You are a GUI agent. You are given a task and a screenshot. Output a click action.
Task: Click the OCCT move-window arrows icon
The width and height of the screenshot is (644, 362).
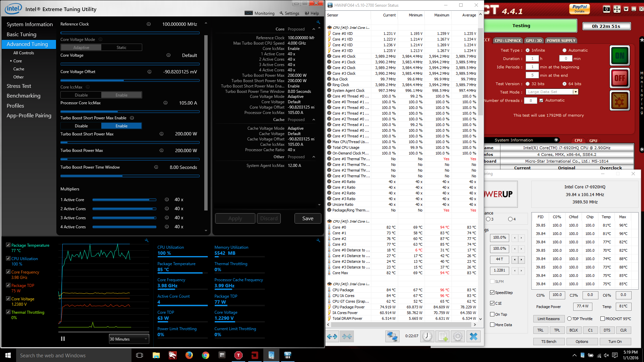click(x=617, y=9)
